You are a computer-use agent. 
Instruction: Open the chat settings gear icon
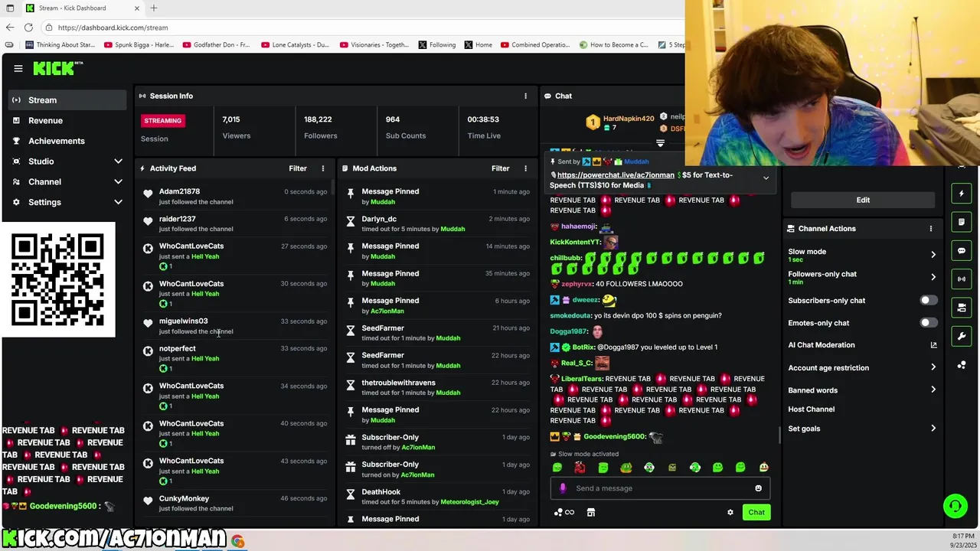click(x=730, y=513)
